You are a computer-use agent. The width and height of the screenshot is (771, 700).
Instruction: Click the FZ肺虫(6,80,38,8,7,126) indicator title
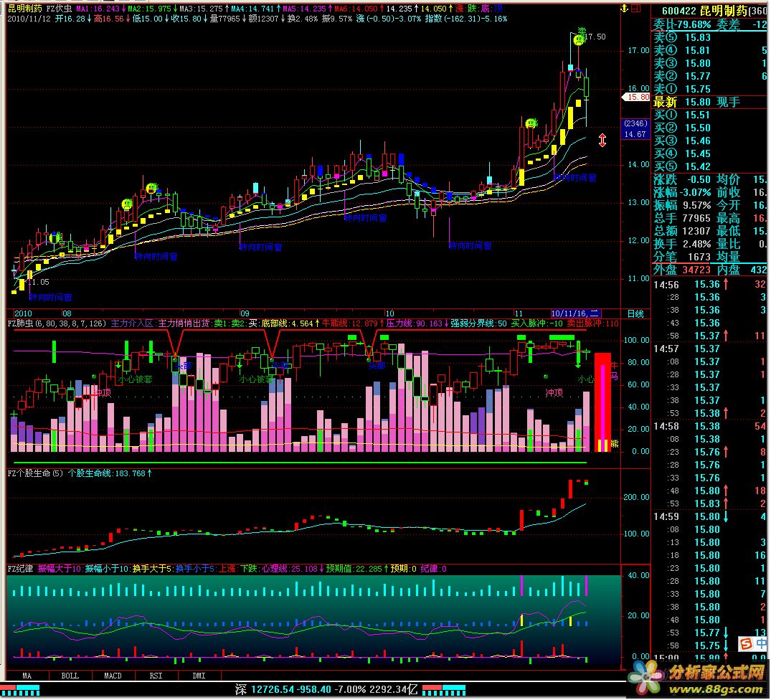click(x=57, y=323)
